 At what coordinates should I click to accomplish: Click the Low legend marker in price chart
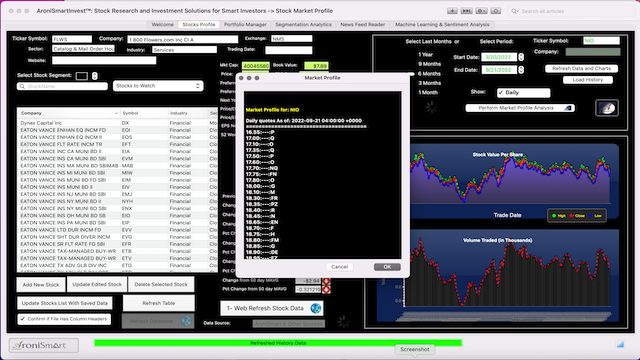(590, 216)
